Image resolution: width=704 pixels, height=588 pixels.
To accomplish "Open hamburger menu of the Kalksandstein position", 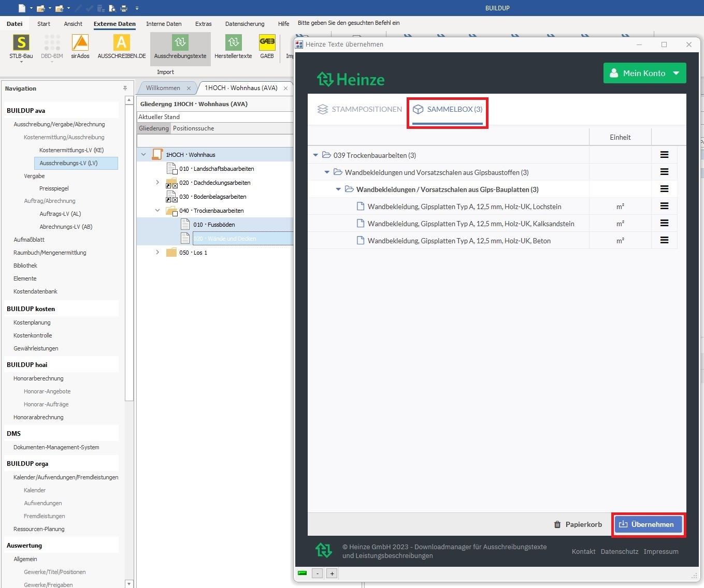I will [x=664, y=223].
